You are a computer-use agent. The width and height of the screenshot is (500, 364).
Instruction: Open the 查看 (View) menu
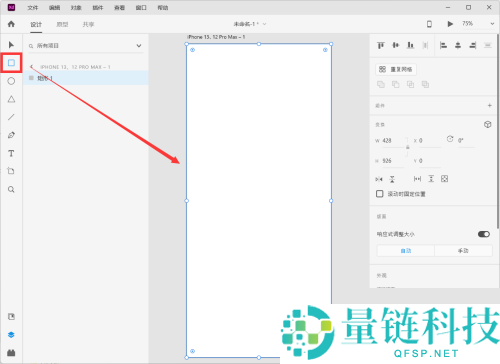point(119,7)
